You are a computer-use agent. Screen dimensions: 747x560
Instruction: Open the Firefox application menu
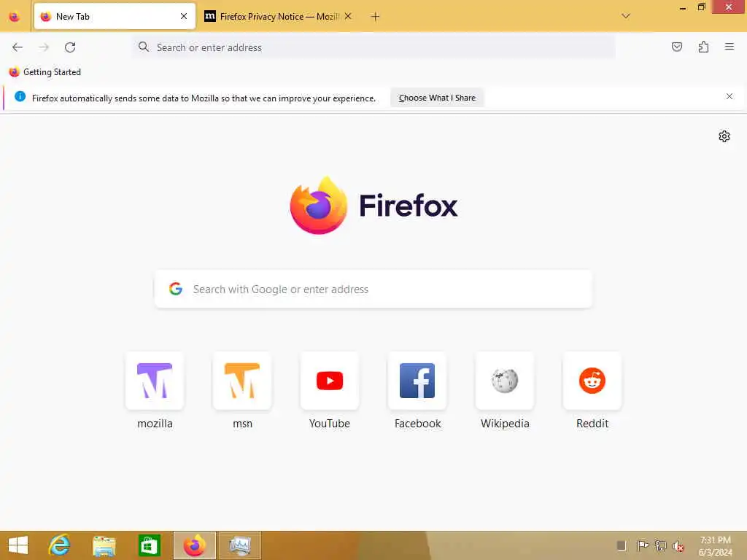(x=729, y=47)
